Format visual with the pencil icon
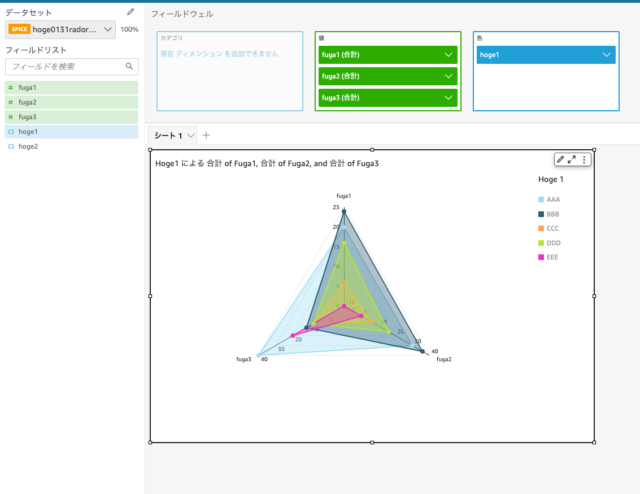Image resolution: width=640 pixels, height=494 pixels. pos(560,160)
